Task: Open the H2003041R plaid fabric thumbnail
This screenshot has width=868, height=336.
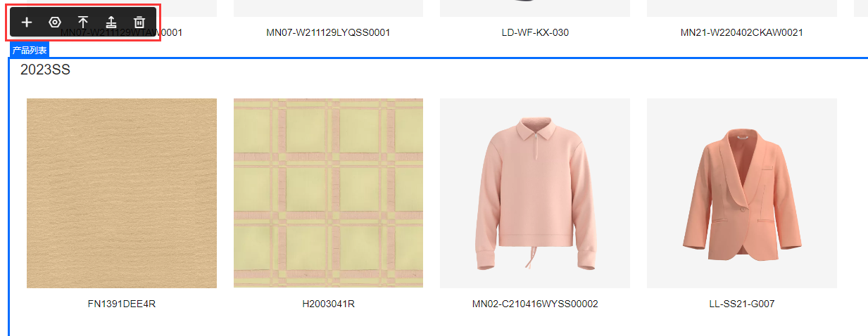Action: (328, 193)
